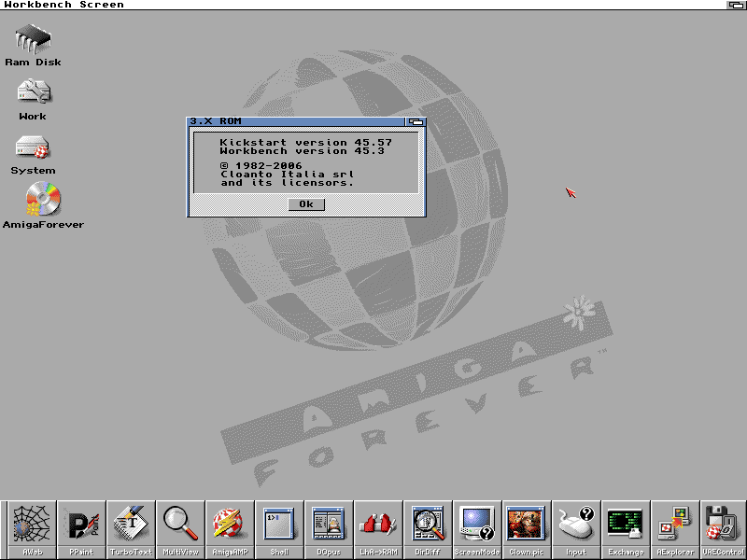Image resolution: width=747 pixels, height=560 pixels.
Task: Open TurboText editor
Action: [131, 525]
